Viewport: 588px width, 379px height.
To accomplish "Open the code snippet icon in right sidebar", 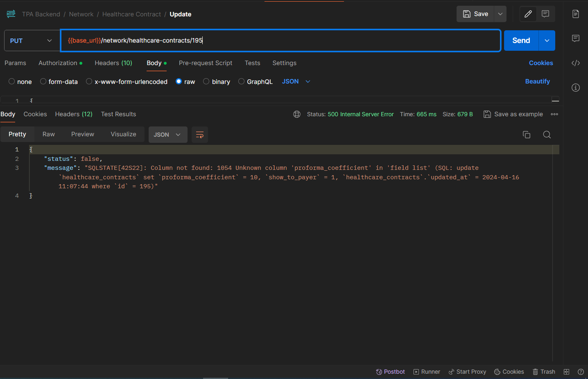I will click(x=576, y=63).
